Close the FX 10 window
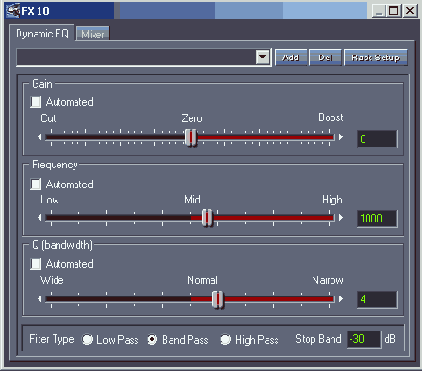This screenshot has height=371, width=422. point(410,11)
